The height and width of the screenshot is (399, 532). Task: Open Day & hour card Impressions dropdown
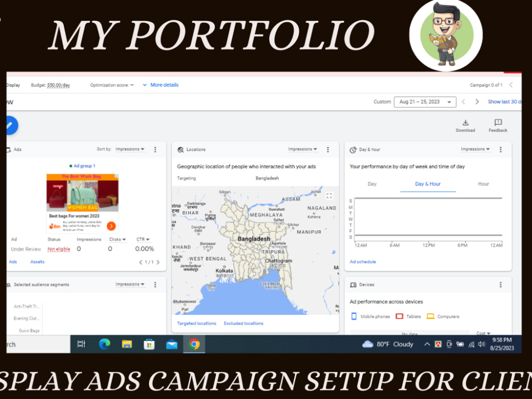point(475,149)
